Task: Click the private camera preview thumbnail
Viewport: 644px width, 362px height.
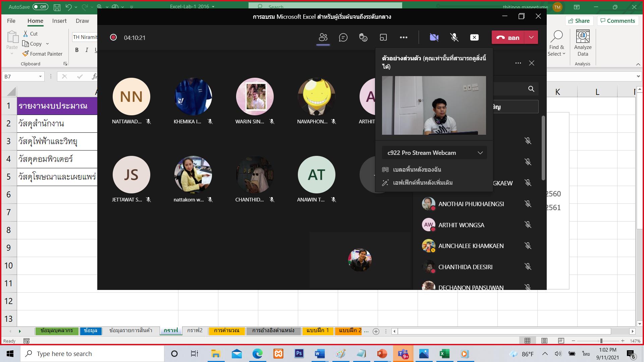Action: [x=434, y=105]
